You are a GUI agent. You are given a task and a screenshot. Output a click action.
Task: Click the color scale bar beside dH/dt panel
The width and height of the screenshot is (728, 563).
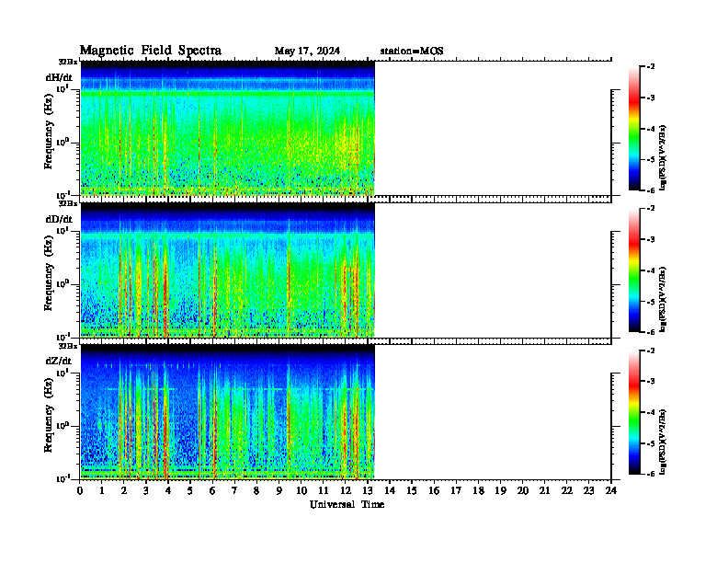[634, 129]
